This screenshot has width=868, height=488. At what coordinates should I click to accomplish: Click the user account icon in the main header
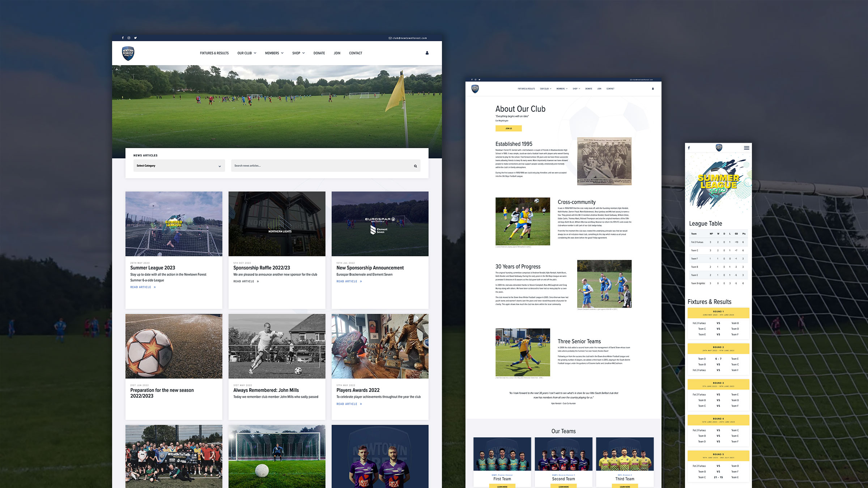(x=427, y=53)
